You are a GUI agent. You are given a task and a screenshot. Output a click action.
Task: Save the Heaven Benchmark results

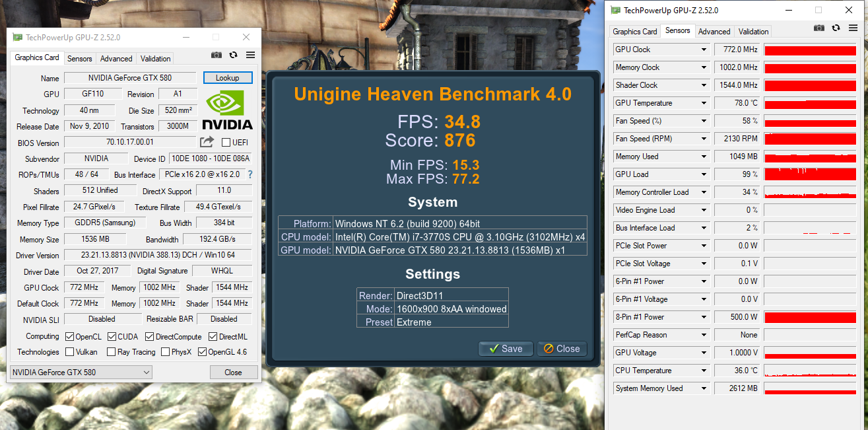[x=506, y=349]
